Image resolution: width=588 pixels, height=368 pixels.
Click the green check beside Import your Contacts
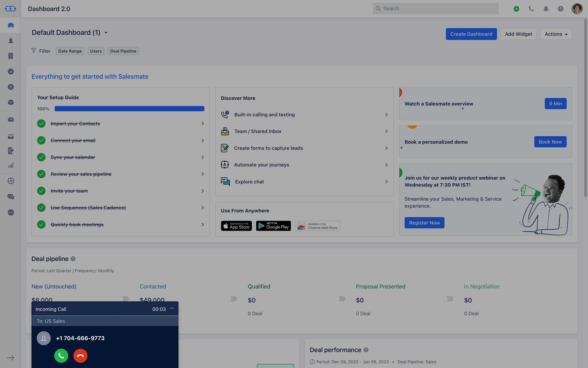[41, 124]
